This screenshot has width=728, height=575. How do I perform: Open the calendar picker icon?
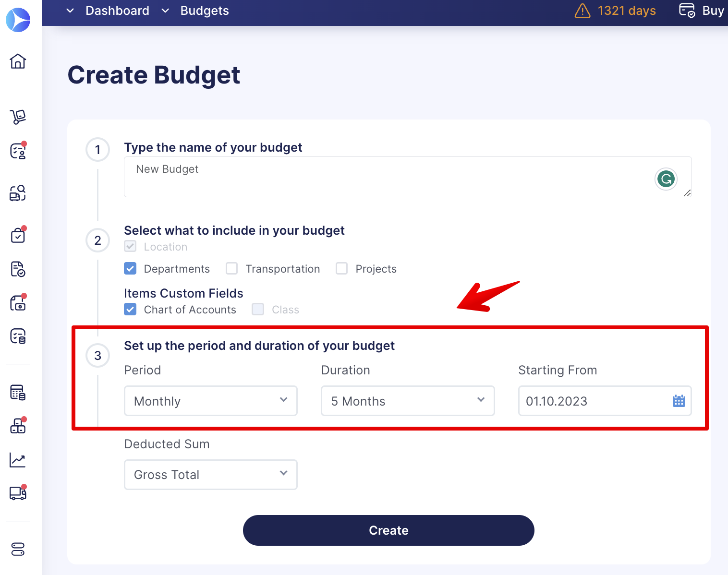point(679,401)
